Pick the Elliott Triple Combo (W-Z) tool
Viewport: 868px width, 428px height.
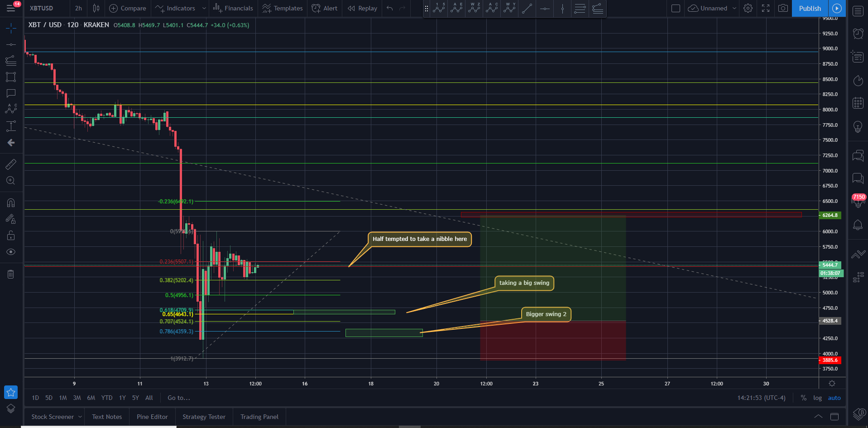click(x=474, y=8)
